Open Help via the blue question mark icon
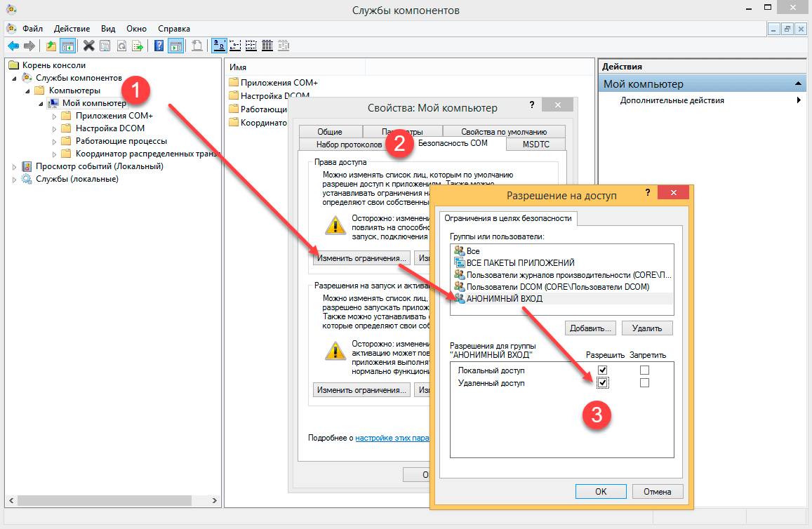This screenshot has height=529, width=812. click(159, 46)
